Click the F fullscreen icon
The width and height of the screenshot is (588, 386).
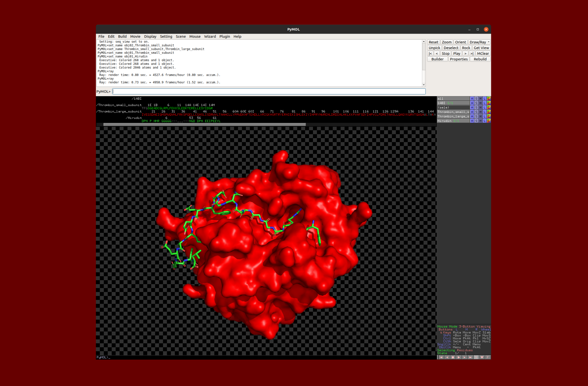488,357
